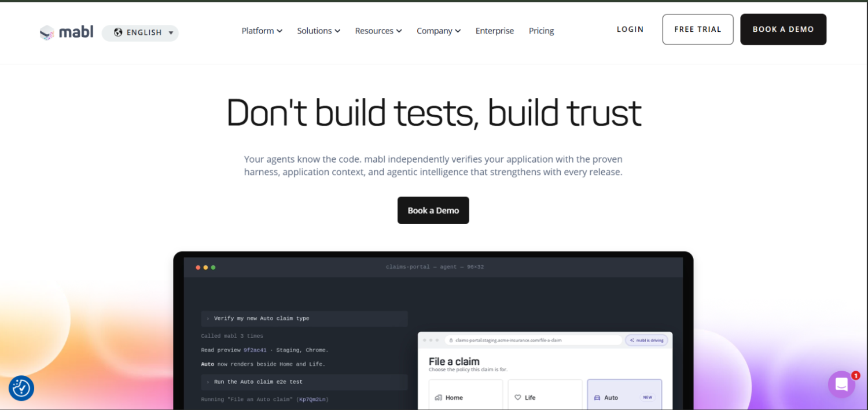Click the green dot in terminal mockup

click(x=213, y=268)
